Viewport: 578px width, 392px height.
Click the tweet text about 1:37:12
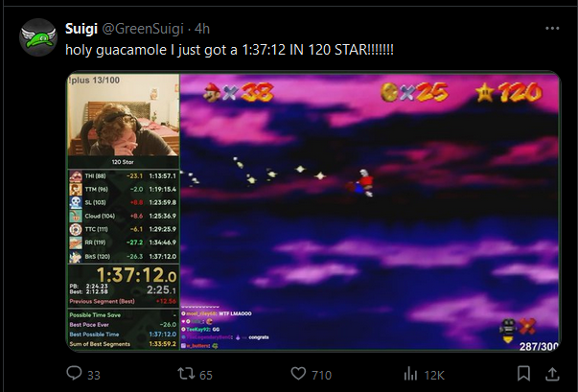229,50
